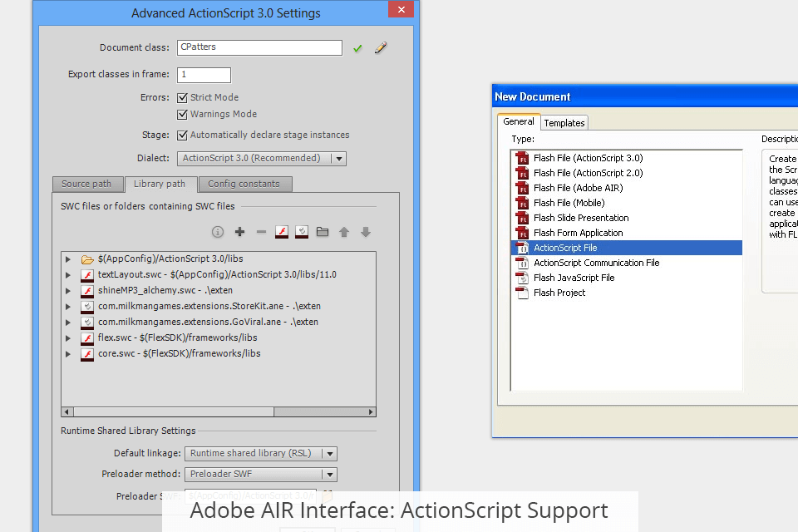Expand the $(AppConfig)/ActionScript 3.0/libs entry
The image size is (798, 532).
tap(68, 259)
